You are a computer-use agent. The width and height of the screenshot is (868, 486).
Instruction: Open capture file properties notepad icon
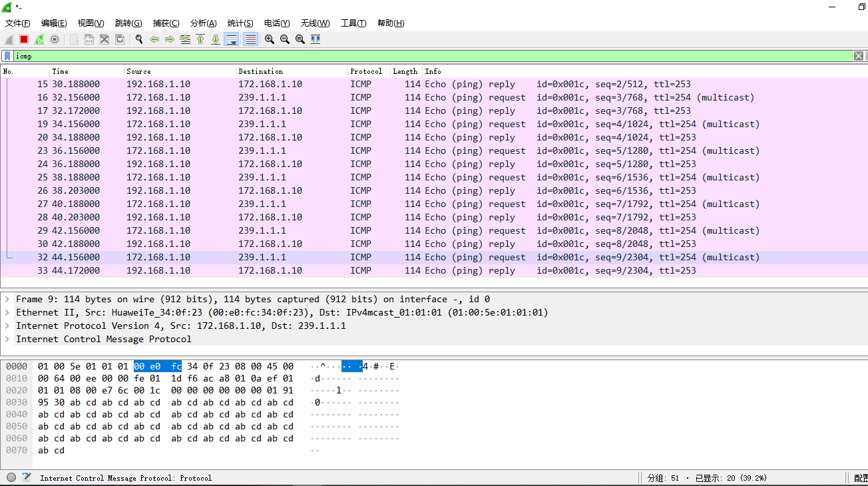pos(27,477)
